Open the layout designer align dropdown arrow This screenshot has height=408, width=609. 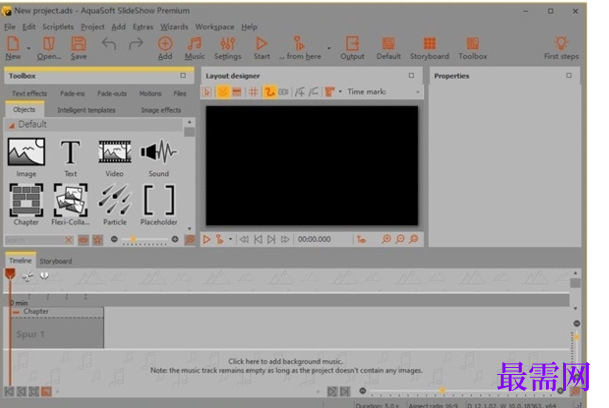pos(340,92)
